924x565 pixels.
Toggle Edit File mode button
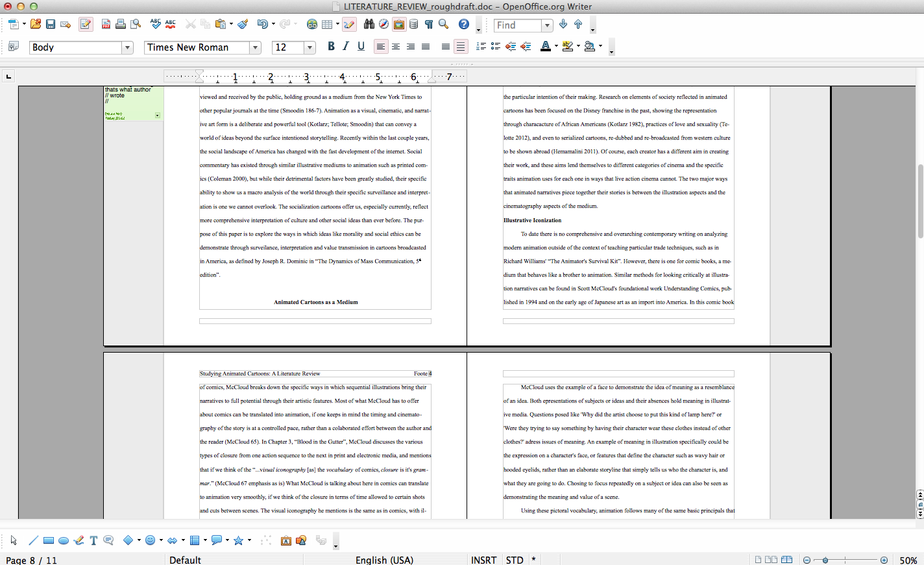(x=86, y=24)
